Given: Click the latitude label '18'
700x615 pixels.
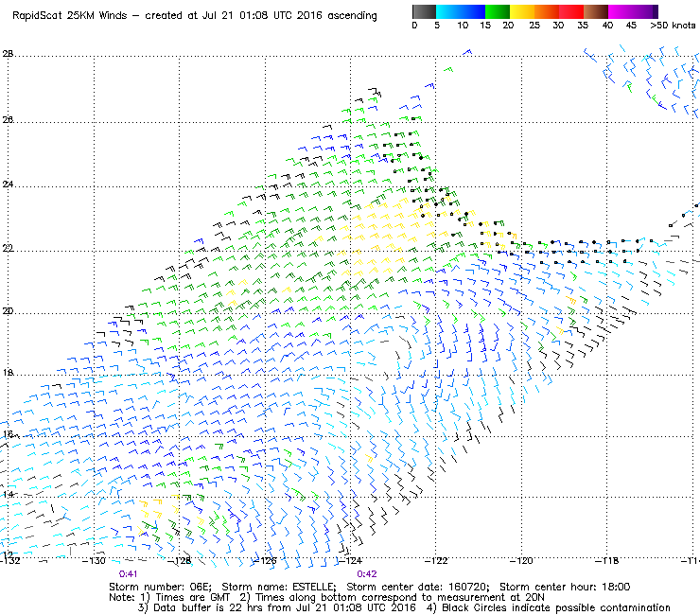Looking at the screenshot, I should click(8, 373).
